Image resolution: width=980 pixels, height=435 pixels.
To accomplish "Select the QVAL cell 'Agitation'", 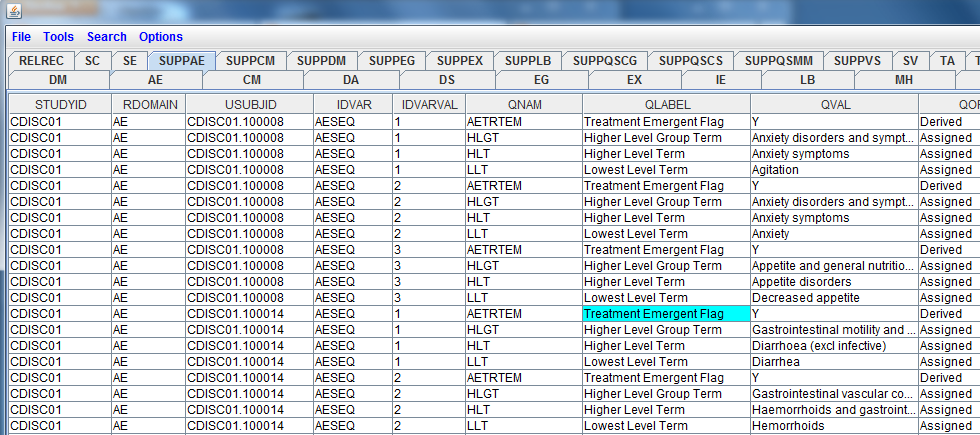I will [835, 170].
